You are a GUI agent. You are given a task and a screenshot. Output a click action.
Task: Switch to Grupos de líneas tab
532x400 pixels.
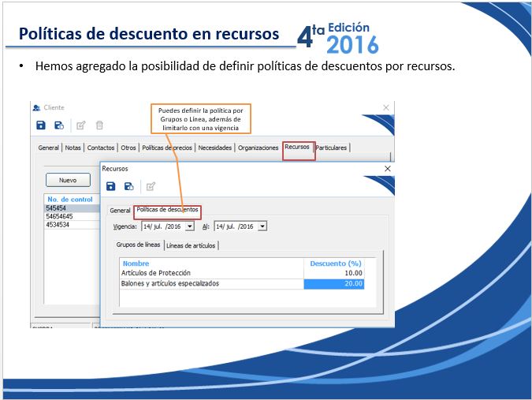(x=138, y=245)
